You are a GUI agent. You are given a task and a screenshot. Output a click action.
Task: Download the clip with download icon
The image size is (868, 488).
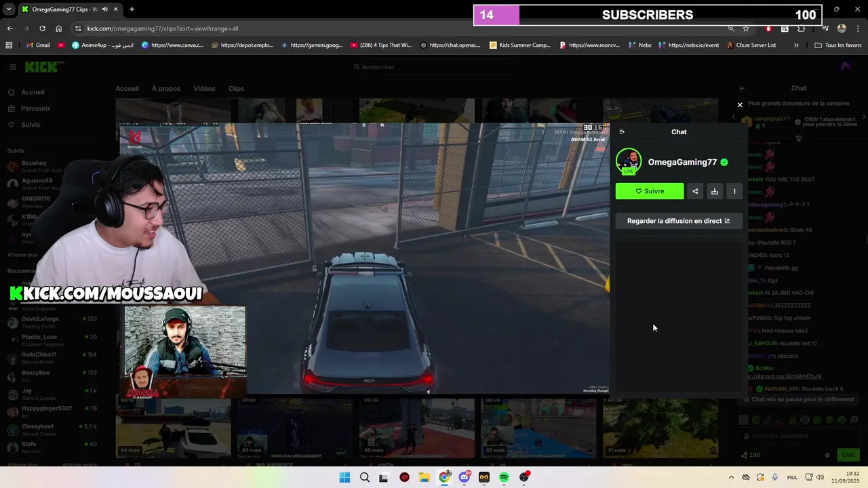click(715, 191)
